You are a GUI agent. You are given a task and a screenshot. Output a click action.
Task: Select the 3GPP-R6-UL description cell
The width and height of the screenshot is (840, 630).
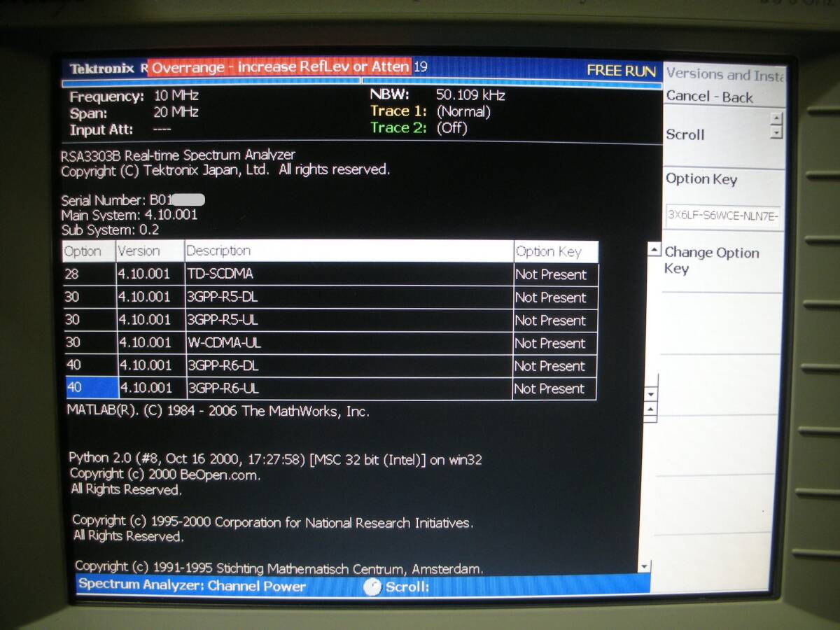click(349, 388)
